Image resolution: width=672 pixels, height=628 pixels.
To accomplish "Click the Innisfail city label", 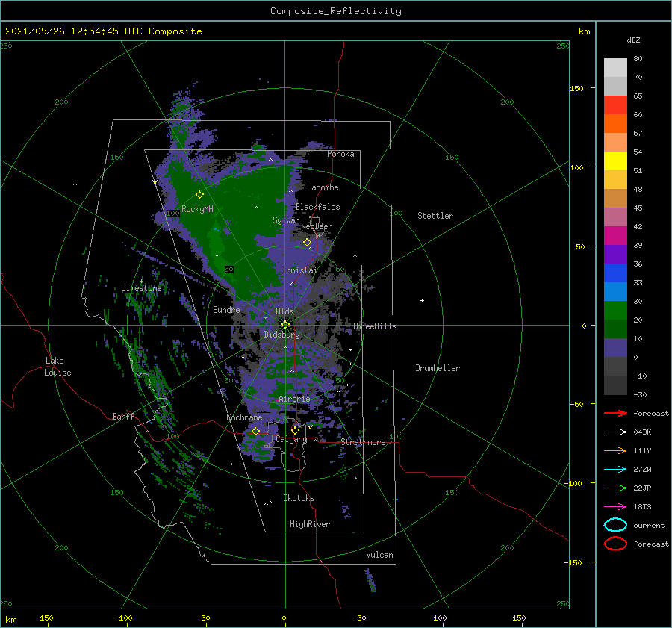I will click(x=302, y=270).
